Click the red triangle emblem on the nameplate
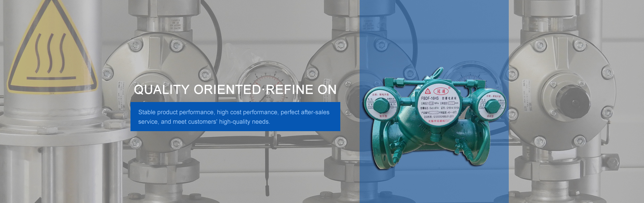 click(428, 91)
